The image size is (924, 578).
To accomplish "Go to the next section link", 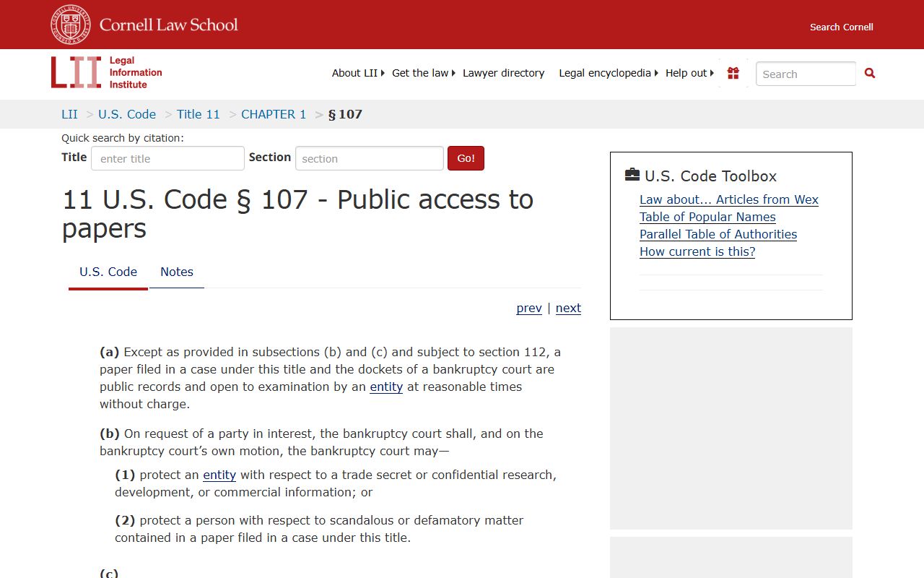I will point(568,308).
